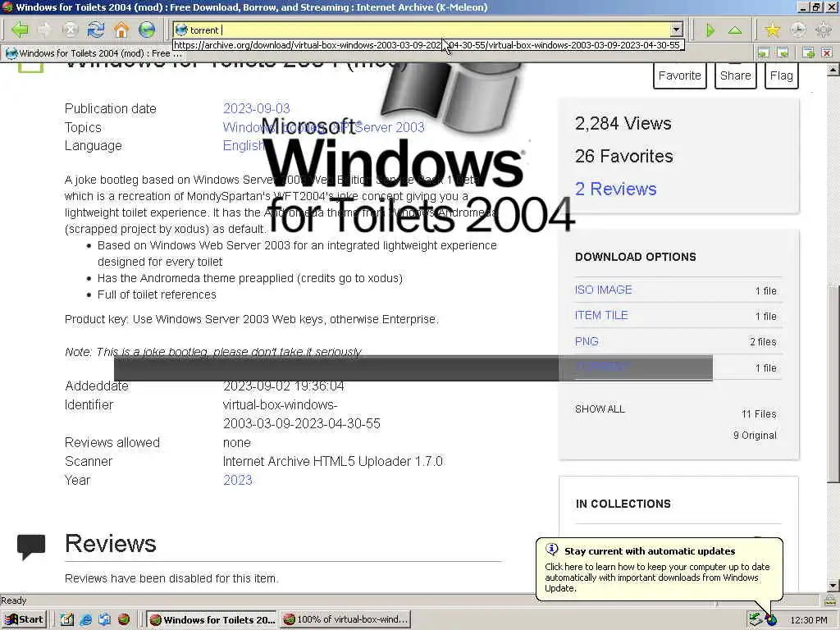The image size is (840, 630).
Task: Click the third Quick Launch icon after Internet Explorer
Action: click(104, 619)
